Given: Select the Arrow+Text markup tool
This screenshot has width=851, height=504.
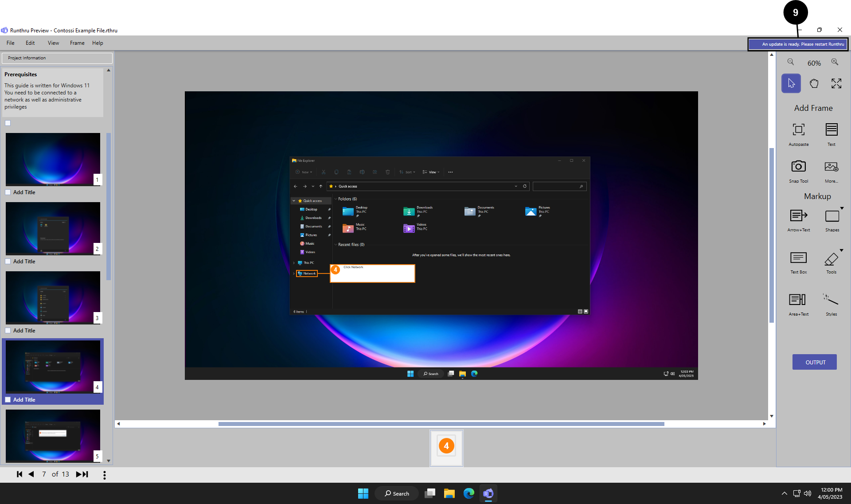Looking at the screenshot, I should point(798,216).
